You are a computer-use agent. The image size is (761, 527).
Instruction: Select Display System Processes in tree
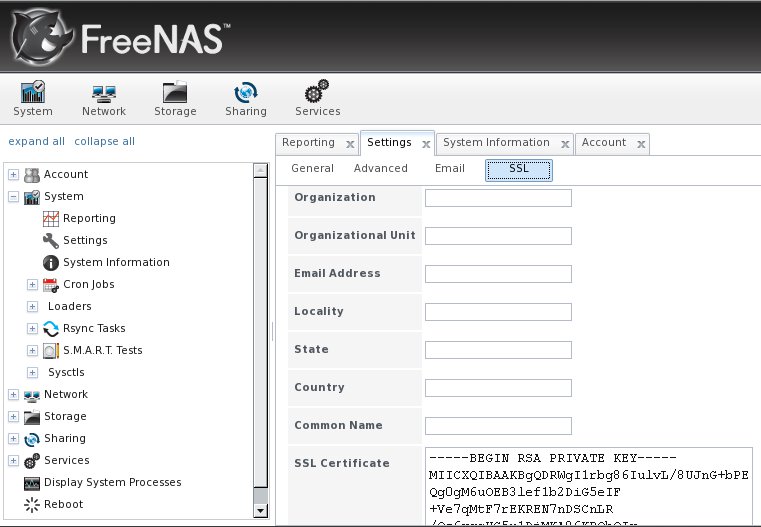point(113,482)
